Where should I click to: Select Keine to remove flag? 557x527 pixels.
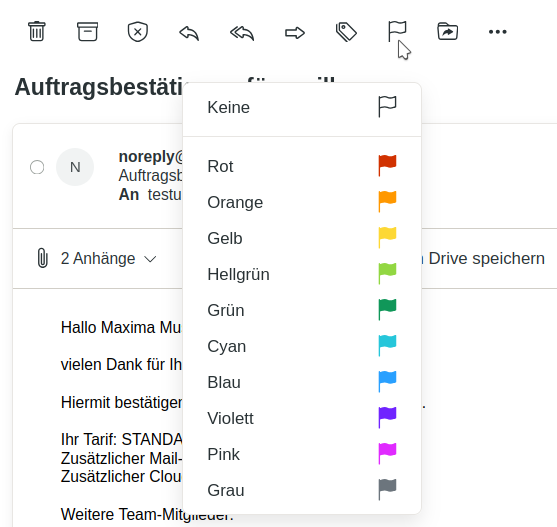302,107
